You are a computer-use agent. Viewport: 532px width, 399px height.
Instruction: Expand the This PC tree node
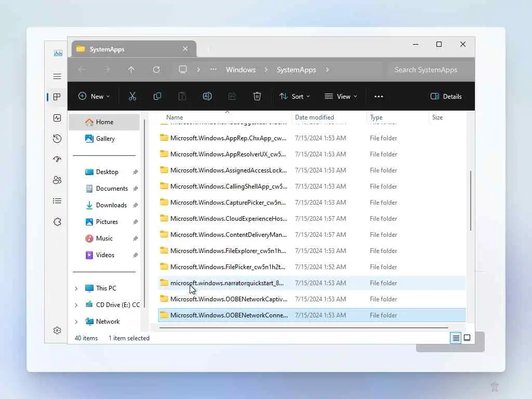(x=76, y=288)
